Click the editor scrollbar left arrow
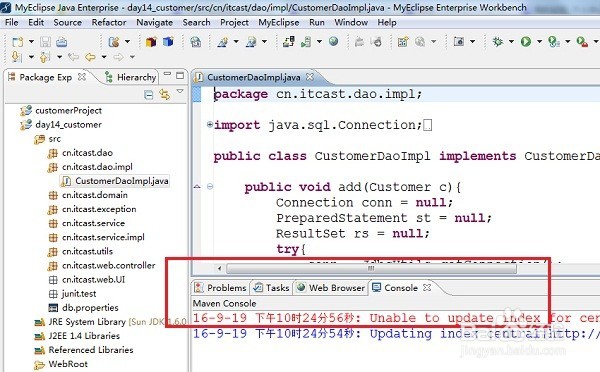The height and width of the screenshot is (372, 600). [219, 268]
